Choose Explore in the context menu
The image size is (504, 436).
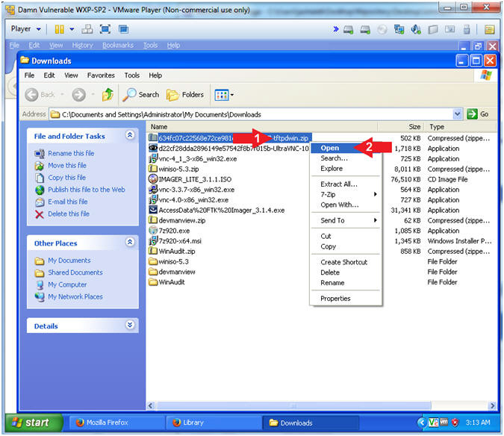(346, 169)
